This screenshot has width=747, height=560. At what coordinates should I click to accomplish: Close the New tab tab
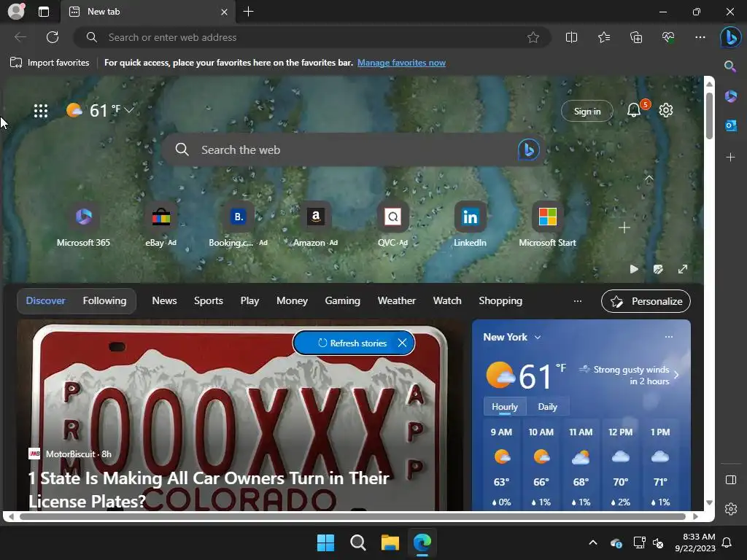225,12
